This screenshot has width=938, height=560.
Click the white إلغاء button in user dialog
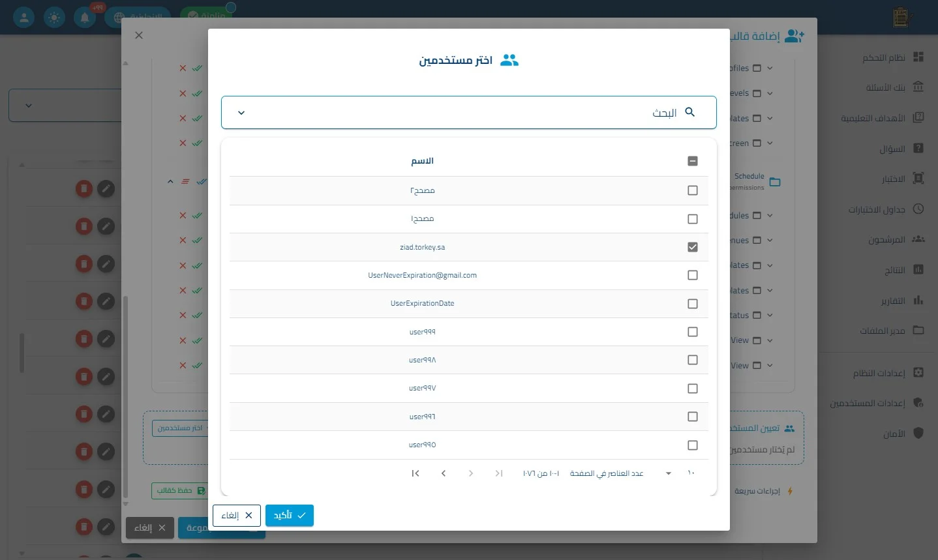coord(237,516)
